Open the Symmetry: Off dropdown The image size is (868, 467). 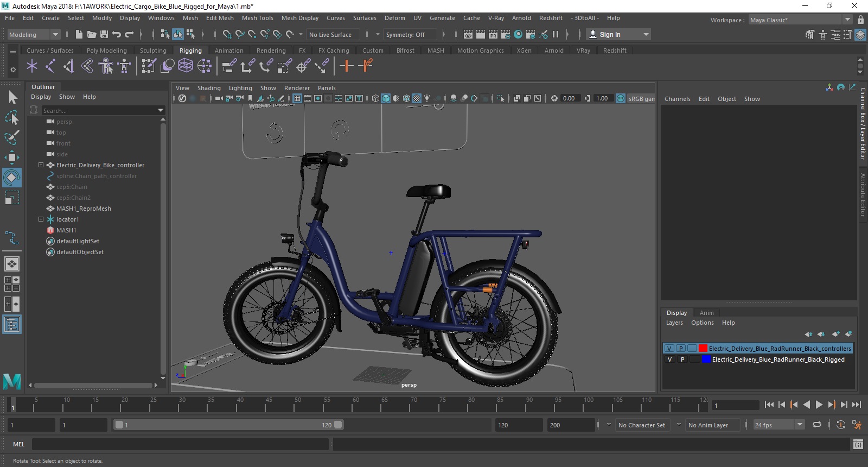tap(410, 34)
